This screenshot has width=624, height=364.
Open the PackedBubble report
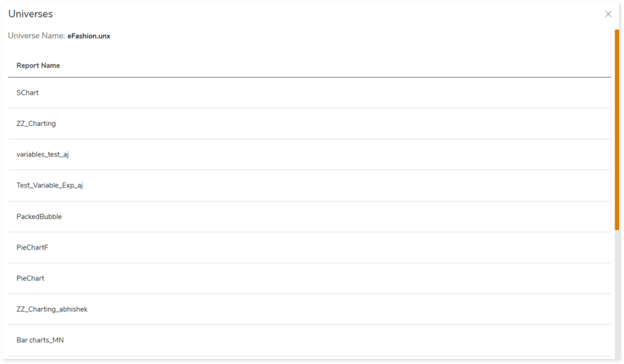click(39, 217)
